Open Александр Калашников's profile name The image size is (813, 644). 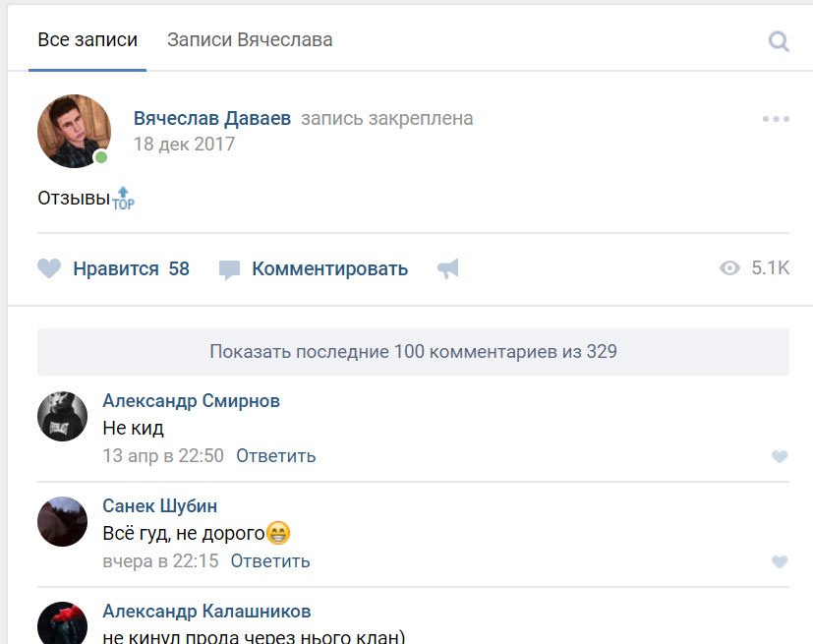coord(206,612)
